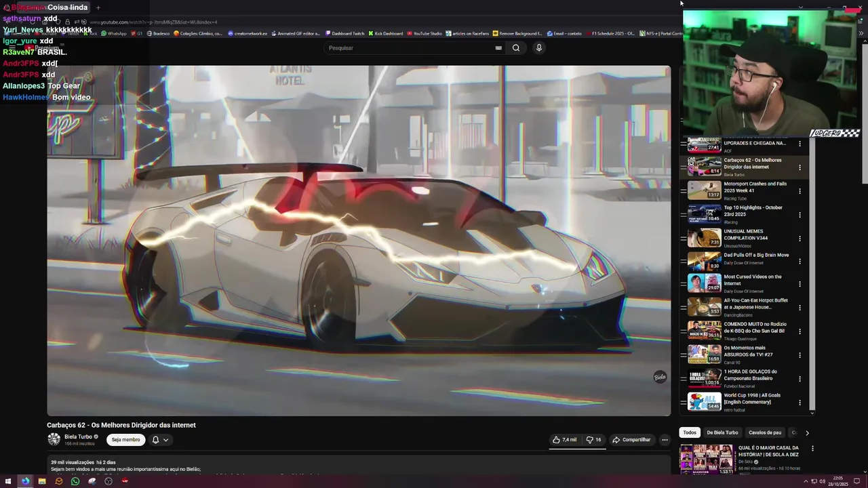868x488 pixels.
Task: Open WhatsApp from the taskbar
Action: (75, 481)
